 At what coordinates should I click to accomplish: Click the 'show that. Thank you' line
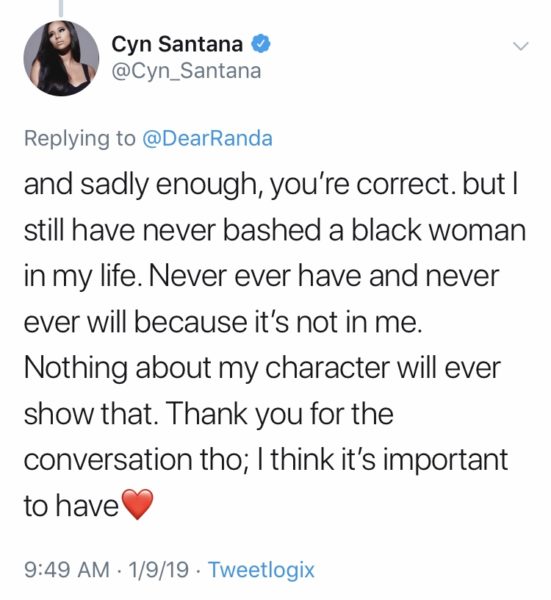pyautogui.click(x=209, y=415)
